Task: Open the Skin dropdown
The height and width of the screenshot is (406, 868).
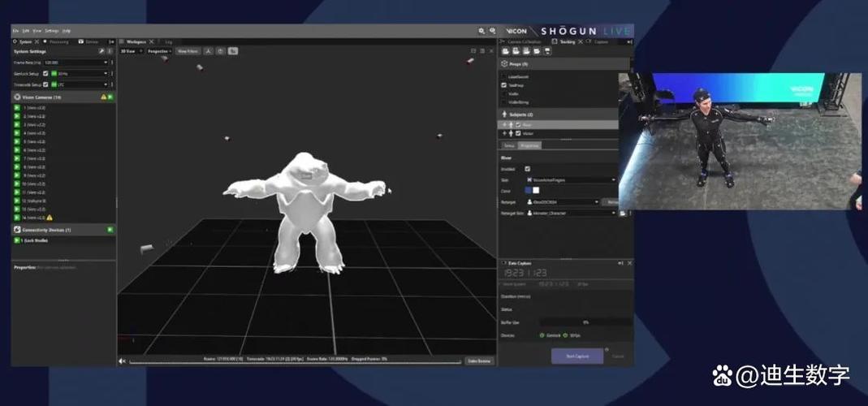Action: tap(571, 180)
